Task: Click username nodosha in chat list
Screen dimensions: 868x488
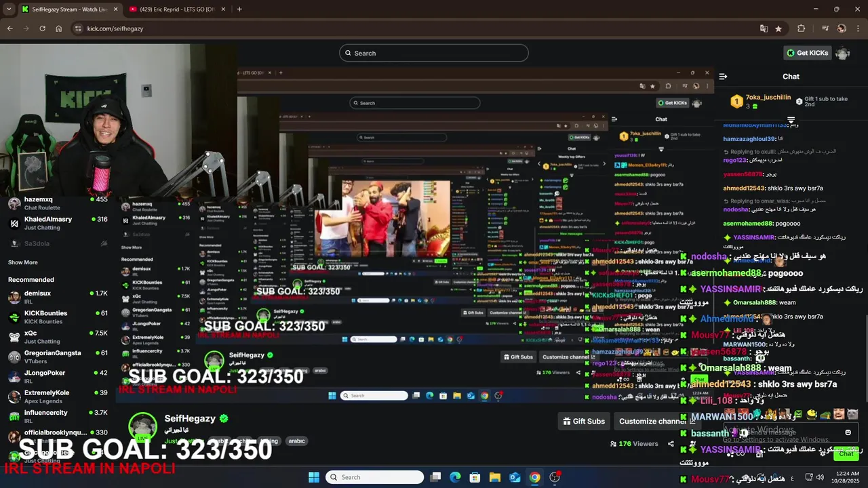Action: point(735,209)
